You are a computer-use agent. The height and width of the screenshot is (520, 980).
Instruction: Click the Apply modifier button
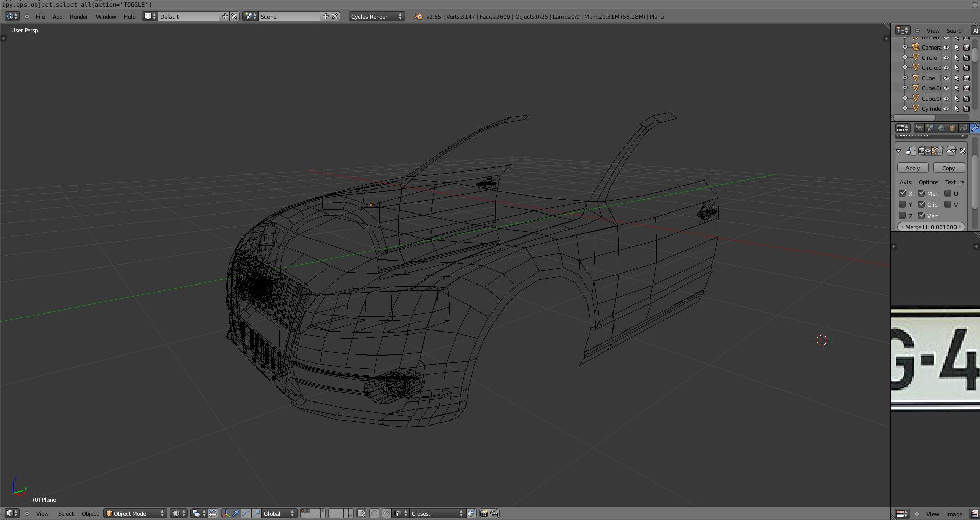(x=913, y=168)
